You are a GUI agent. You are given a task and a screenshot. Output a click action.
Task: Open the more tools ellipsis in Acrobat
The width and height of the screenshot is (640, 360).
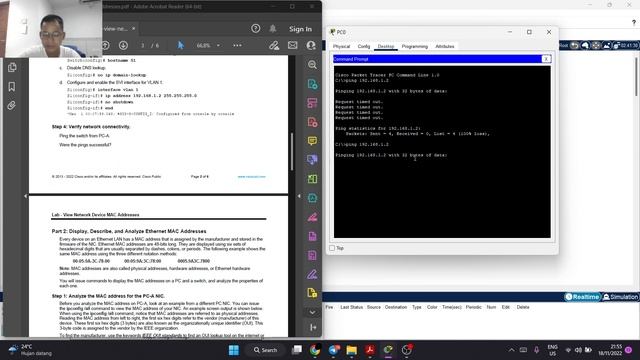pos(237,45)
